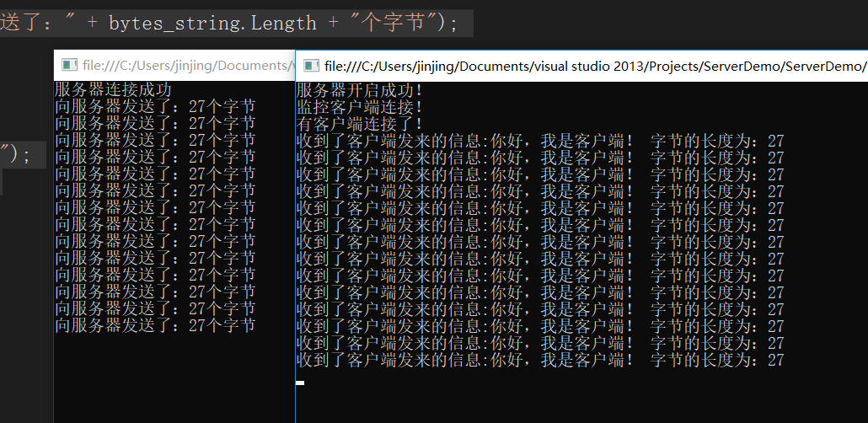Click the '服务器开启成功!' line in server console
This screenshot has height=423, width=868.
[x=359, y=89]
